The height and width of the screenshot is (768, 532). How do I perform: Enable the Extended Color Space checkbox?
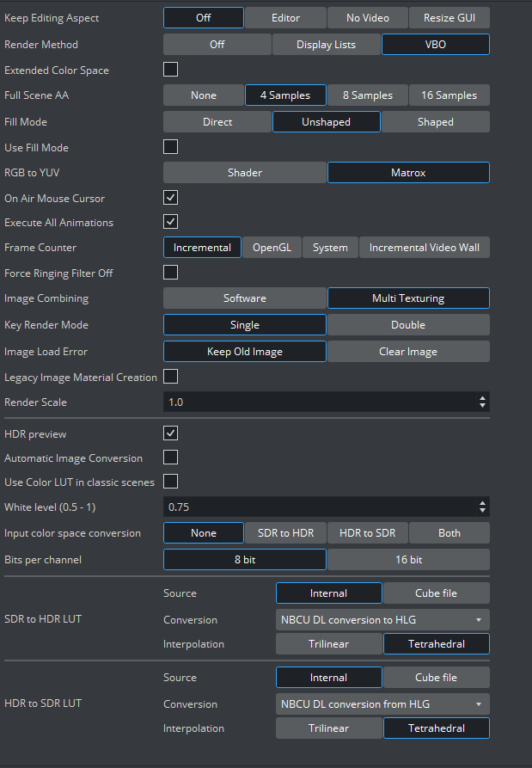171,70
